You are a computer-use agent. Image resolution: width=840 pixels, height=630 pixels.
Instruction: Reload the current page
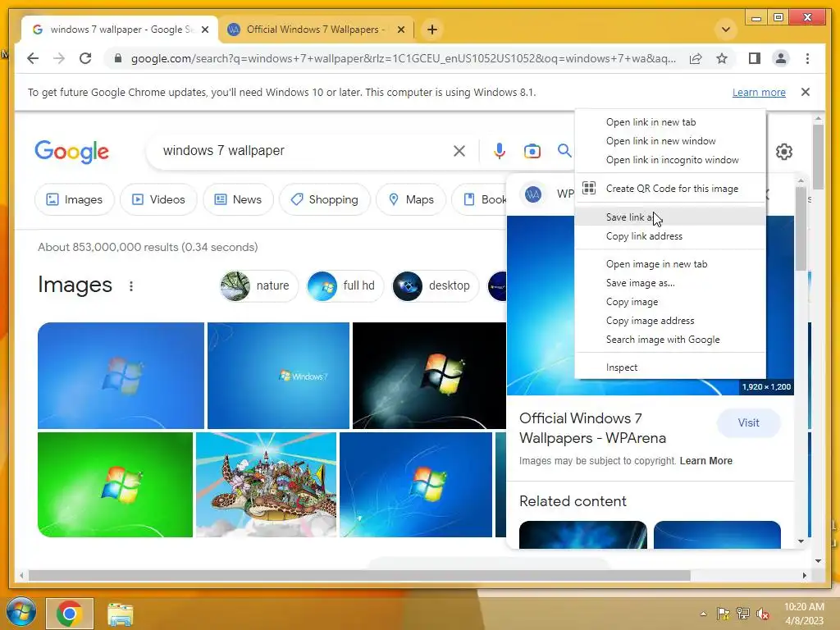[x=85, y=58]
